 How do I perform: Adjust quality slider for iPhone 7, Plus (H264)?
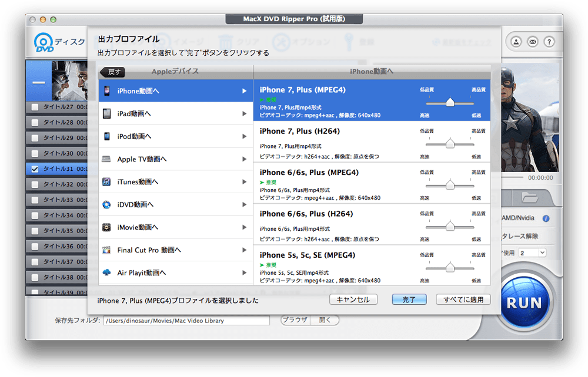click(x=450, y=143)
